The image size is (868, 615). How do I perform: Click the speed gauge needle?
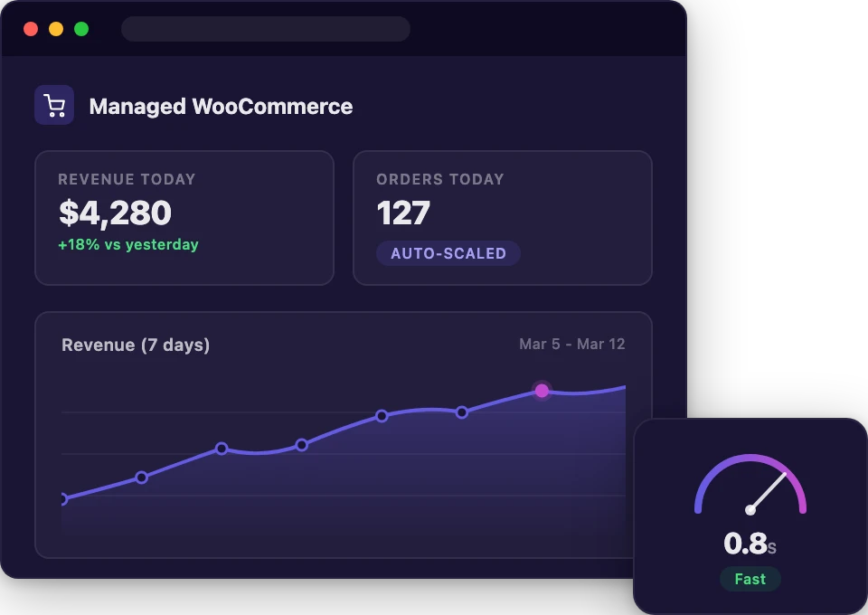click(x=768, y=492)
